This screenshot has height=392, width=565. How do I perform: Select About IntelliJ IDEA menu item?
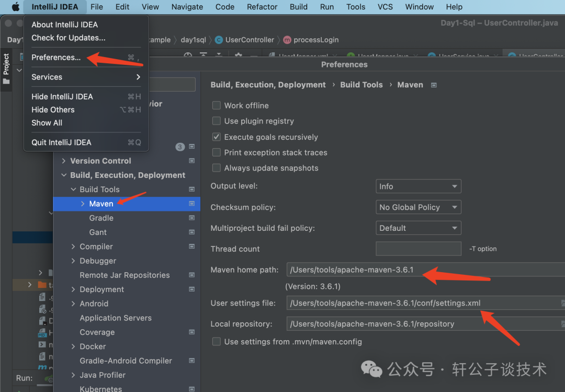(x=86, y=25)
